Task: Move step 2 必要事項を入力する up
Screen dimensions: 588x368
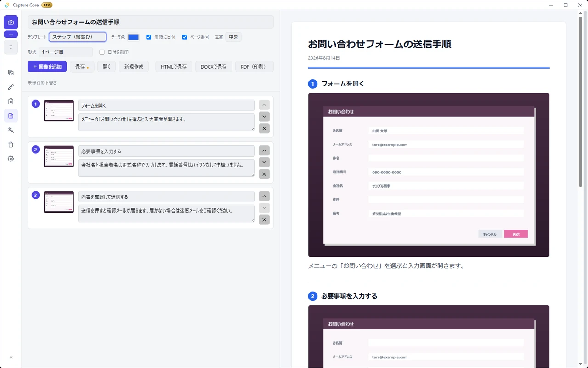Action: click(x=264, y=150)
